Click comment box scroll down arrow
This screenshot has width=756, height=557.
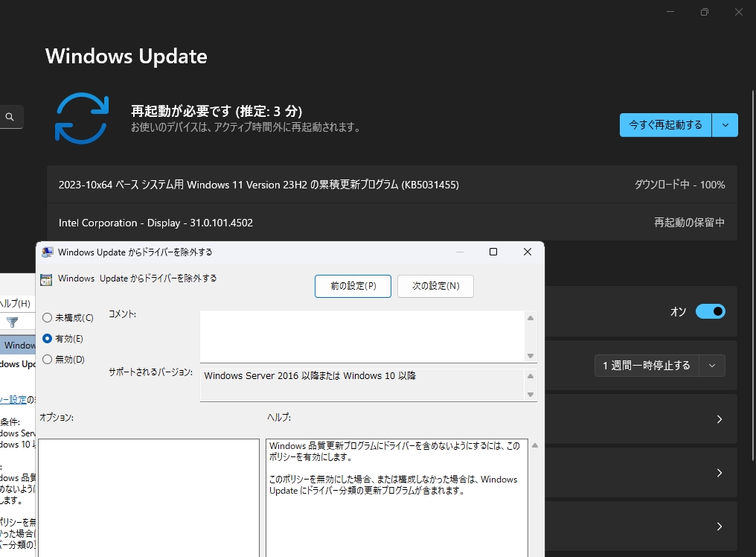click(531, 356)
